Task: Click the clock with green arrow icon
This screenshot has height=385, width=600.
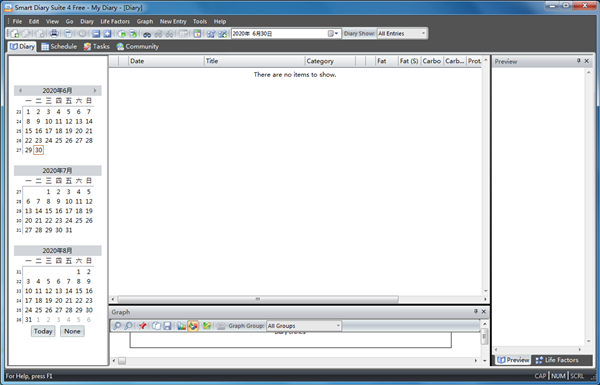Action: (x=122, y=34)
